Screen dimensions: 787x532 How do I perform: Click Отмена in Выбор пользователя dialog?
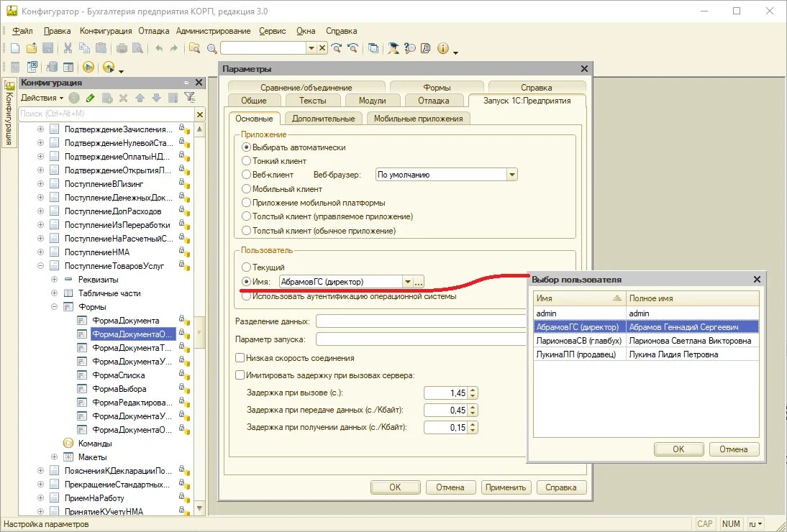(x=734, y=449)
